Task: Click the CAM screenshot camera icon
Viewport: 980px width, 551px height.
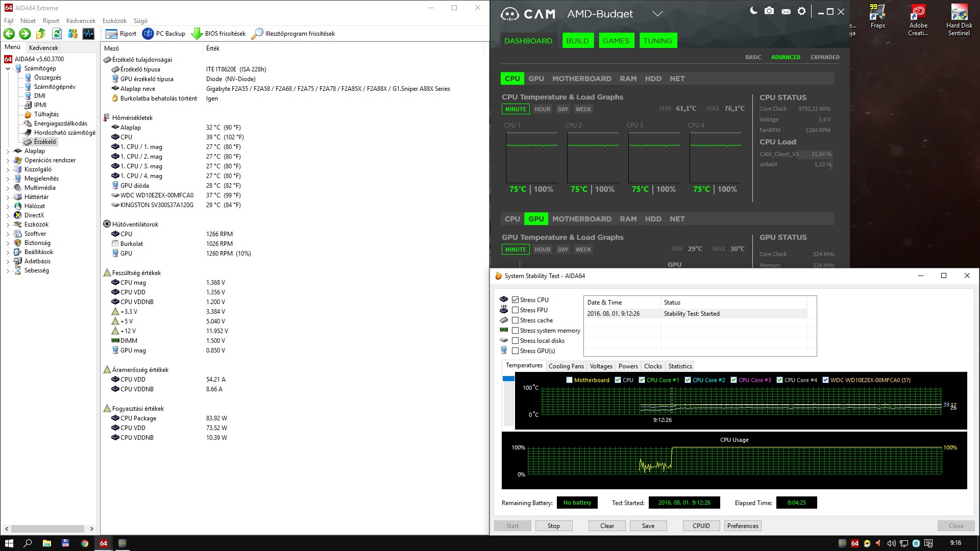Action: pos(769,11)
